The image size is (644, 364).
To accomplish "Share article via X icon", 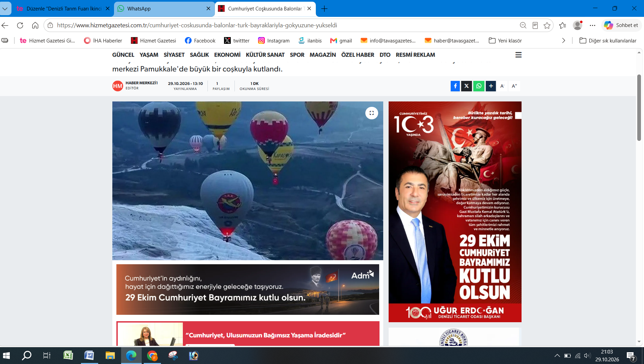I will click(467, 86).
